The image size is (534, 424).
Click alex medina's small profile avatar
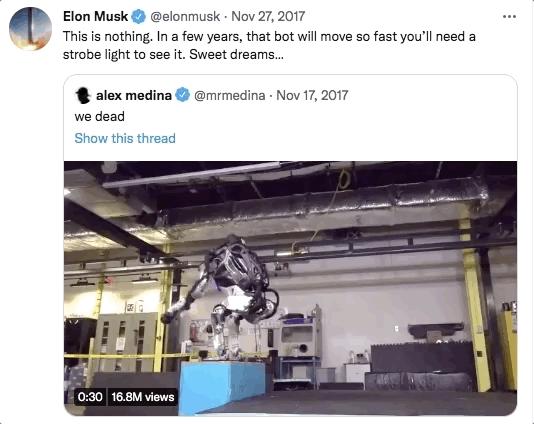point(83,96)
